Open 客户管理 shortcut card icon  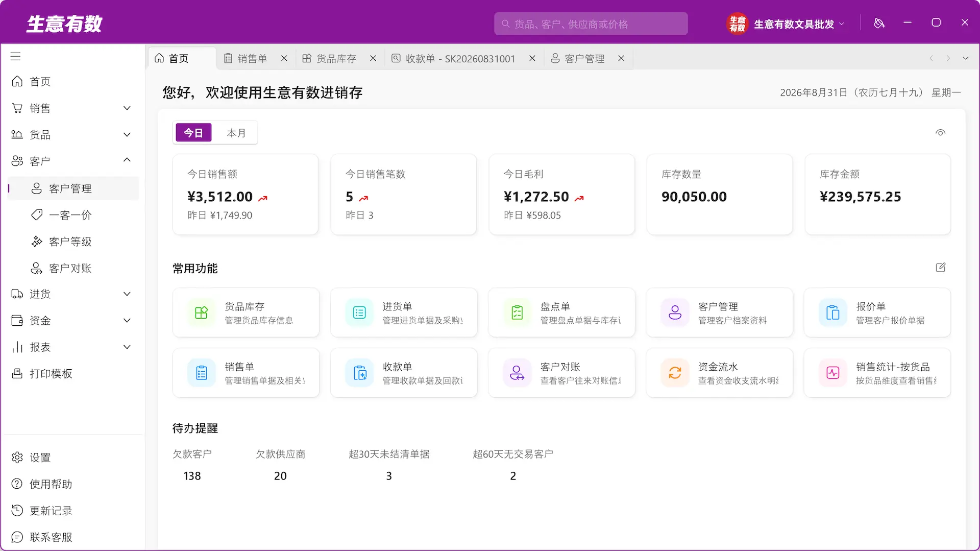tap(675, 313)
